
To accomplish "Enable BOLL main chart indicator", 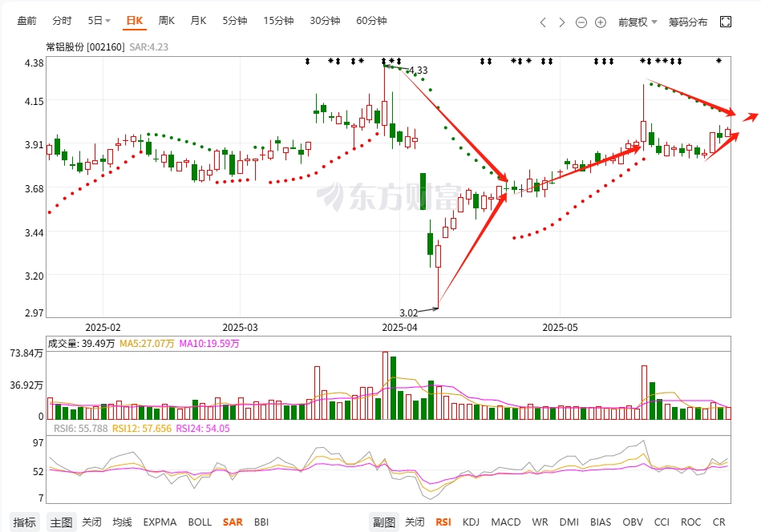I will (200, 522).
